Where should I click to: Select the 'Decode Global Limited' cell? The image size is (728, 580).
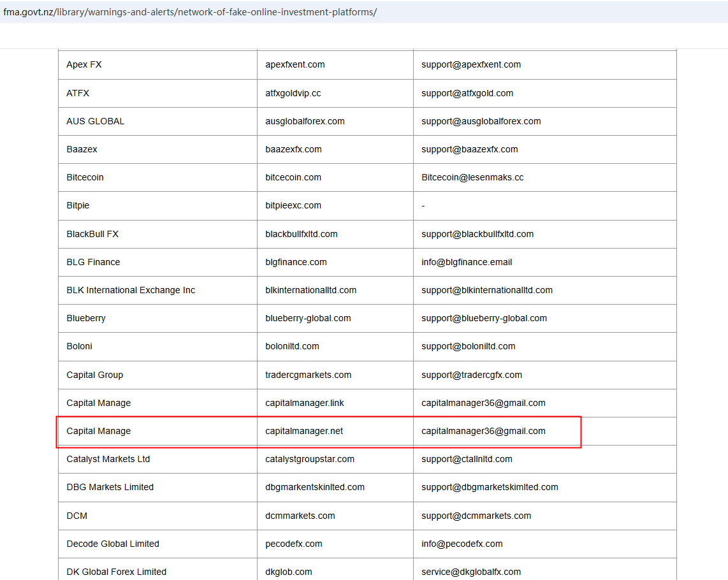158,544
